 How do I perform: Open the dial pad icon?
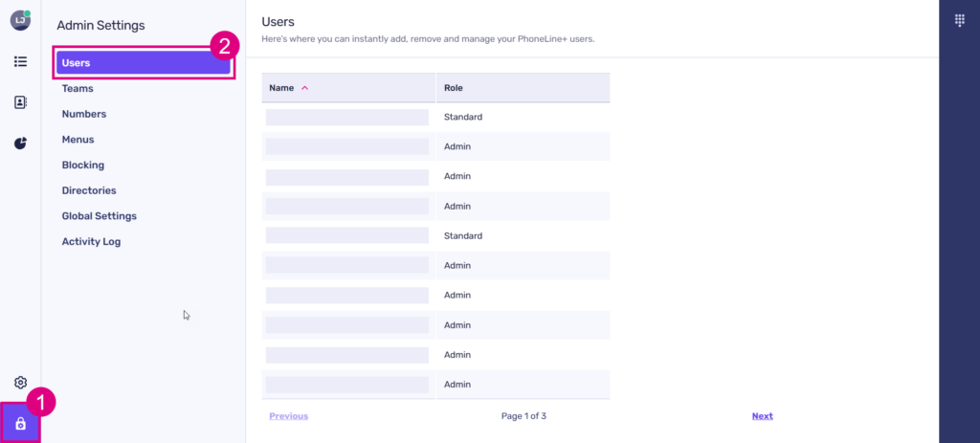(959, 21)
